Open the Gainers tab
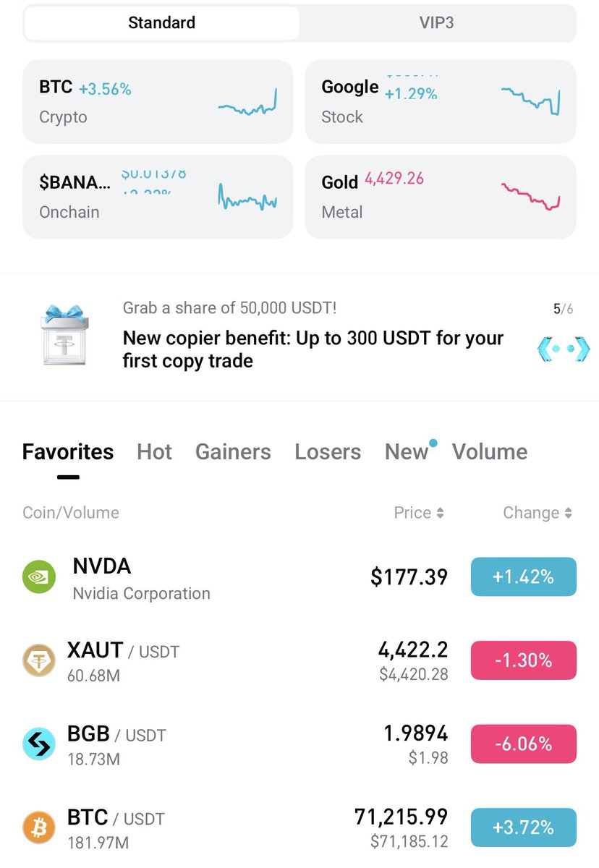This screenshot has width=599, height=868. coord(233,452)
